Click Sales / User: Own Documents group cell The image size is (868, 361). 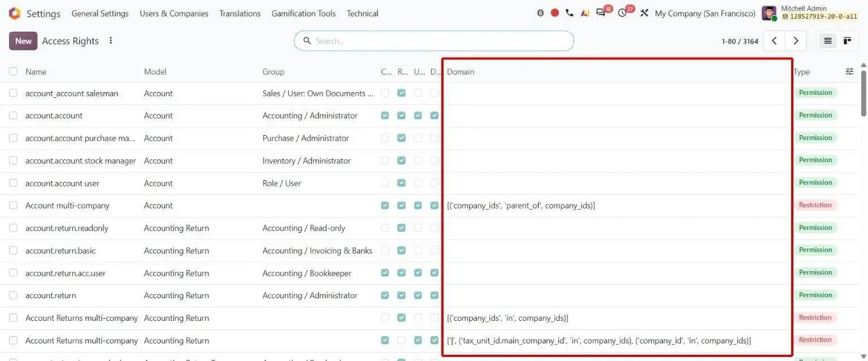coord(318,93)
